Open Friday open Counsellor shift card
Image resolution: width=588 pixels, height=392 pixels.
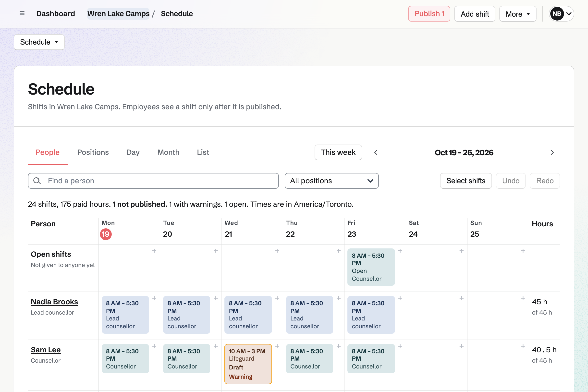point(371,267)
